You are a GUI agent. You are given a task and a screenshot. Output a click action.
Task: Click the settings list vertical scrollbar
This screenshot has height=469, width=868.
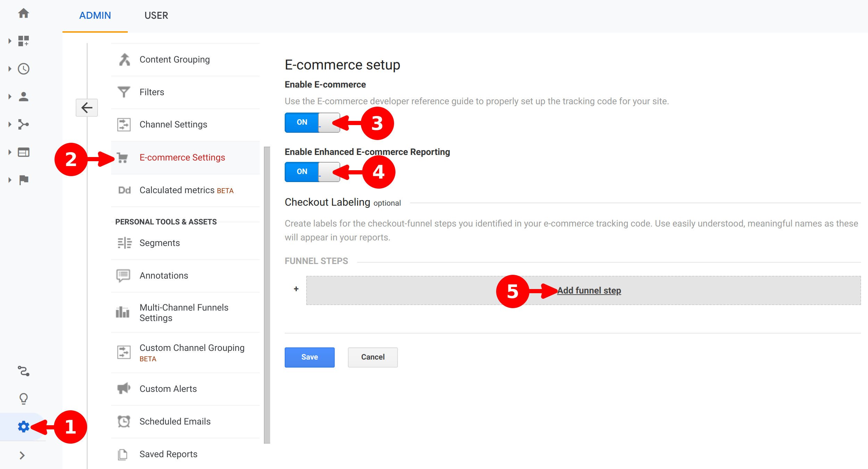(267, 295)
